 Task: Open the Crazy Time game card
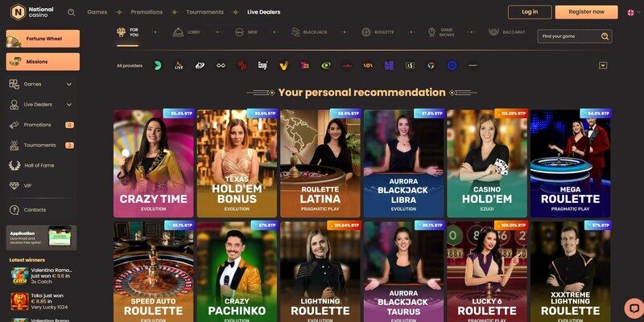(154, 163)
